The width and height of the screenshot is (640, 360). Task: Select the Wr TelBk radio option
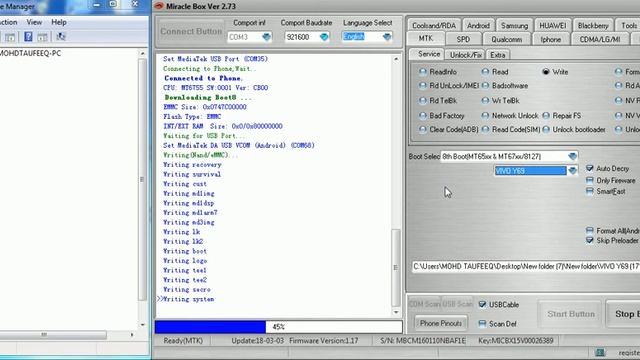[485, 100]
